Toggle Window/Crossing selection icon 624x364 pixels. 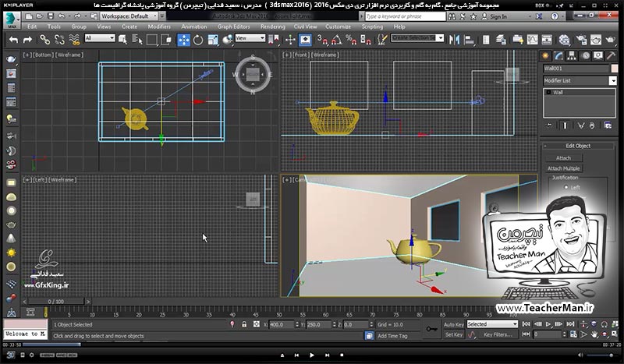166,40
